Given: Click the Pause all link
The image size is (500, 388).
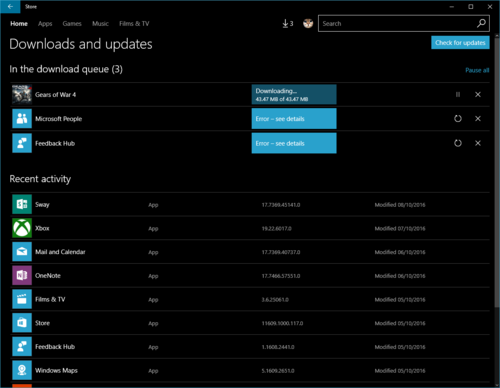Looking at the screenshot, I should click(x=477, y=70).
